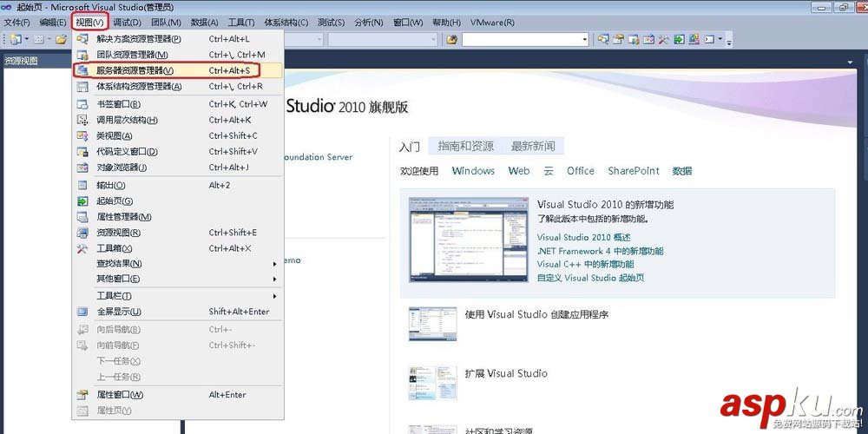Image resolution: width=868 pixels, height=434 pixels.
Task: Open the Visual Studio 2010 概述 link
Action: coord(583,238)
